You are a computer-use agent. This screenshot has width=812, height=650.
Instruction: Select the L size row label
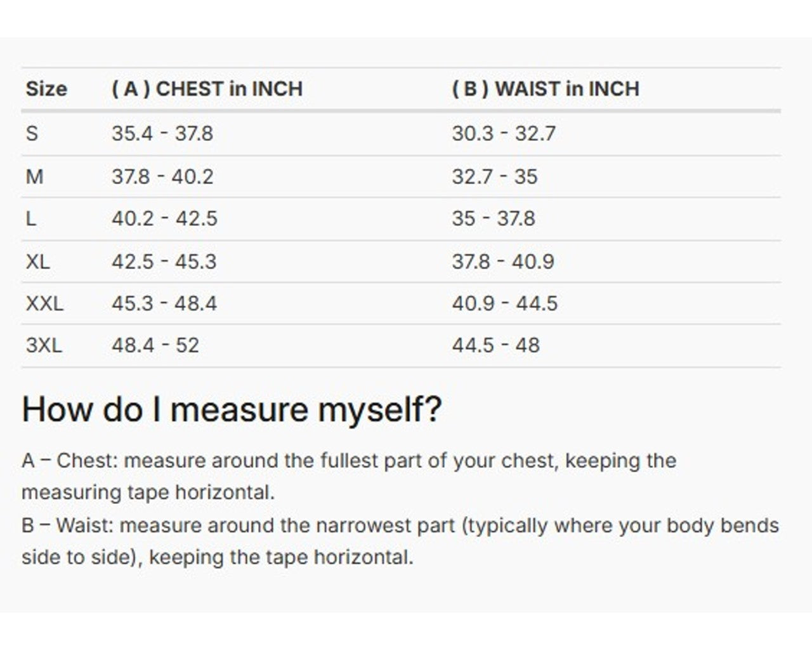(30, 218)
